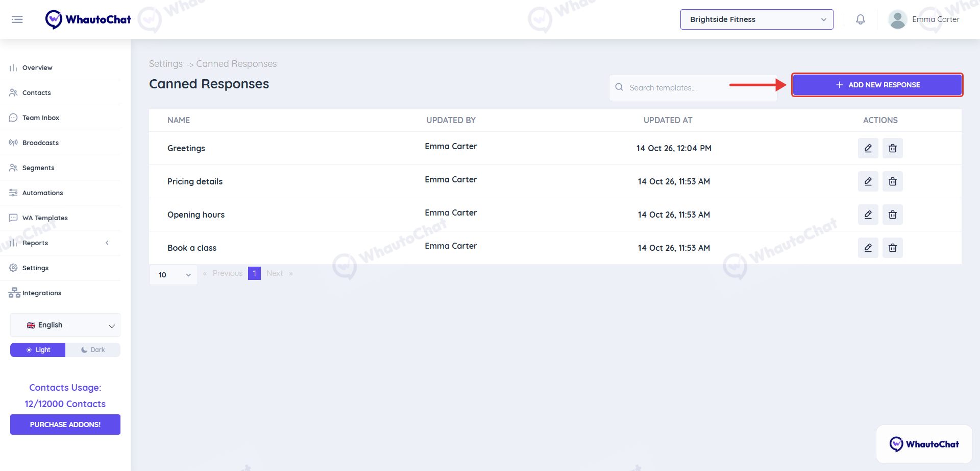The image size is (980, 471).
Task: Click Purchase Addons button
Action: [65, 425]
